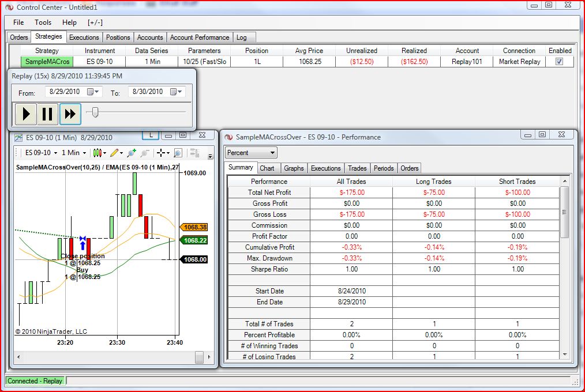The width and height of the screenshot is (585, 392).
Task: Open the Trades tab in Performance window
Action: pyautogui.click(x=357, y=168)
